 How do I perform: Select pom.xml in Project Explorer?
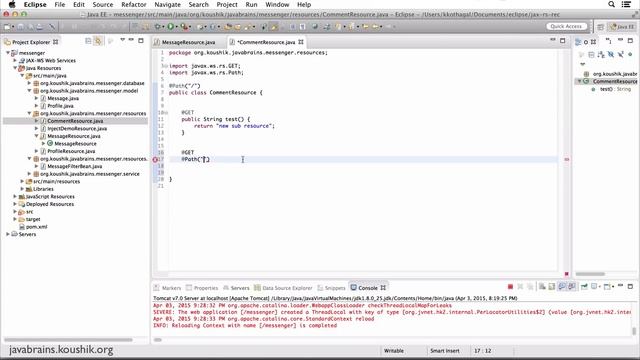[36, 227]
